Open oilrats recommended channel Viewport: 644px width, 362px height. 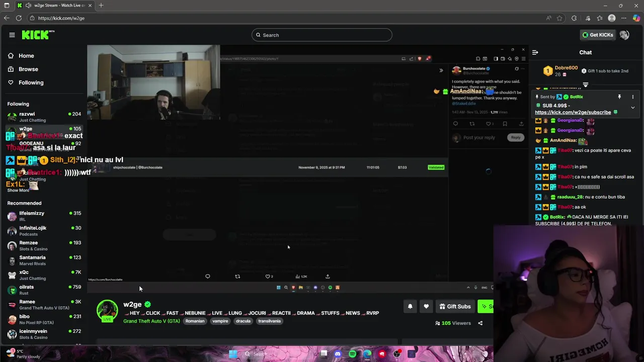point(44,290)
